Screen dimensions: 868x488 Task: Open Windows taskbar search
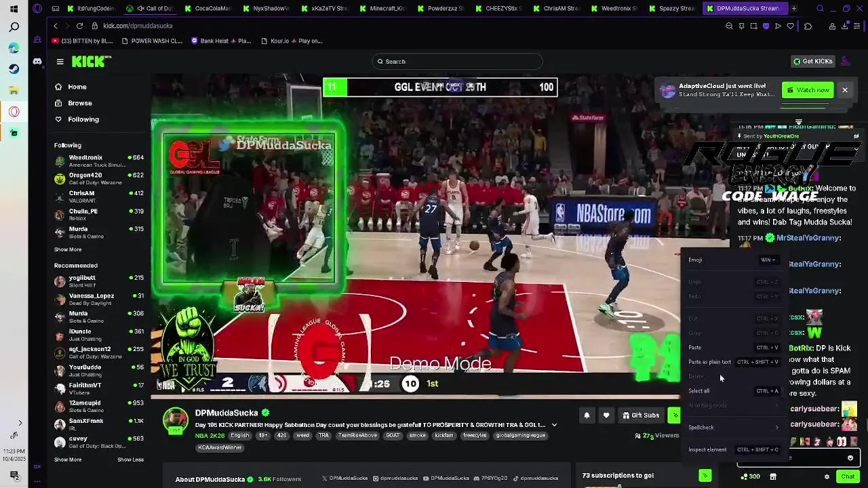[14, 28]
